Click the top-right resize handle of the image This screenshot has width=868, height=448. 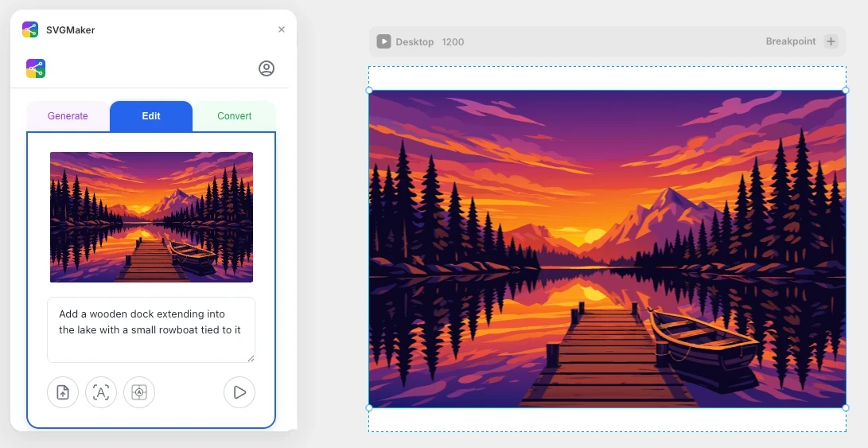tap(846, 90)
